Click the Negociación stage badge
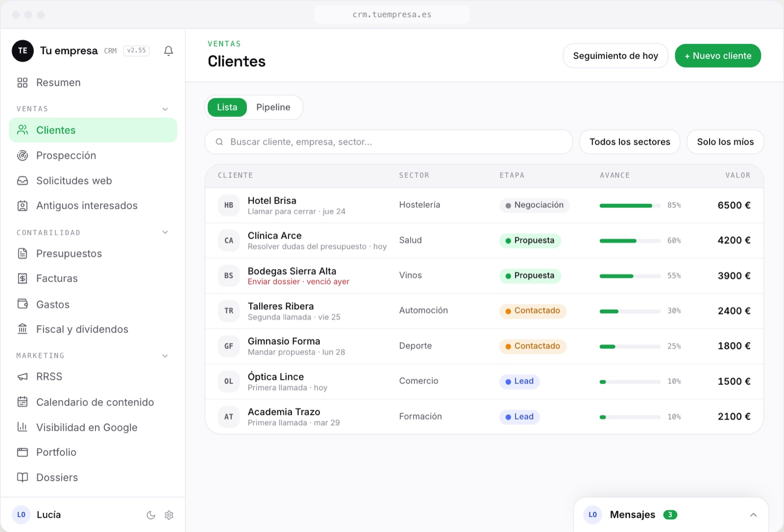 [535, 205]
